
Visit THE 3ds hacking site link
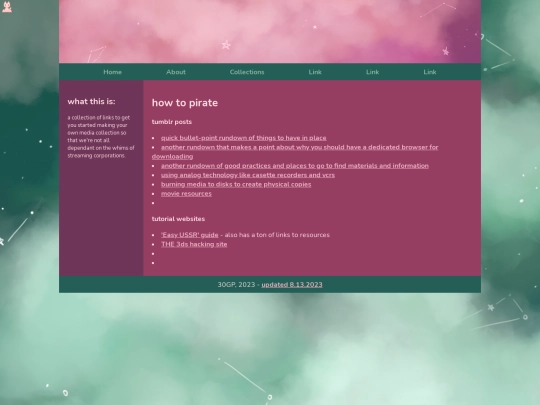pyautogui.click(x=194, y=244)
